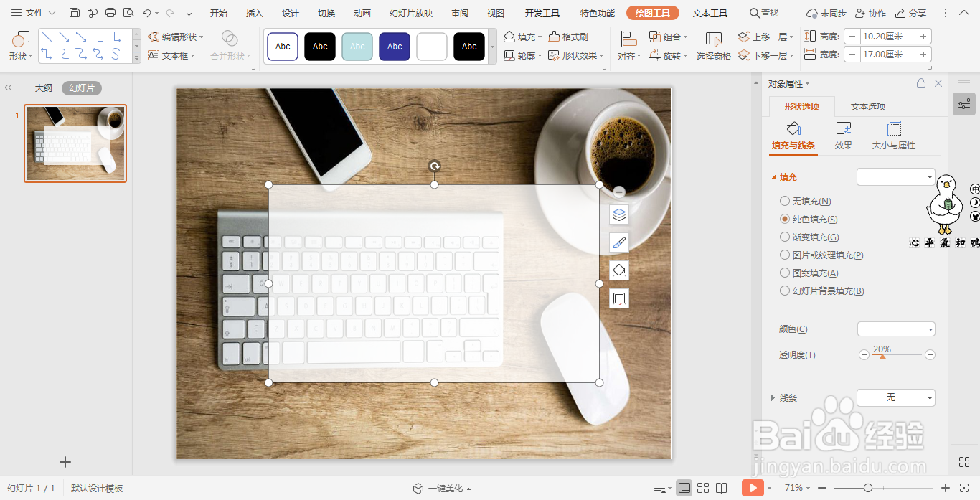Expand the 线条 line settings section
The image size is (980, 500).
point(789,397)
